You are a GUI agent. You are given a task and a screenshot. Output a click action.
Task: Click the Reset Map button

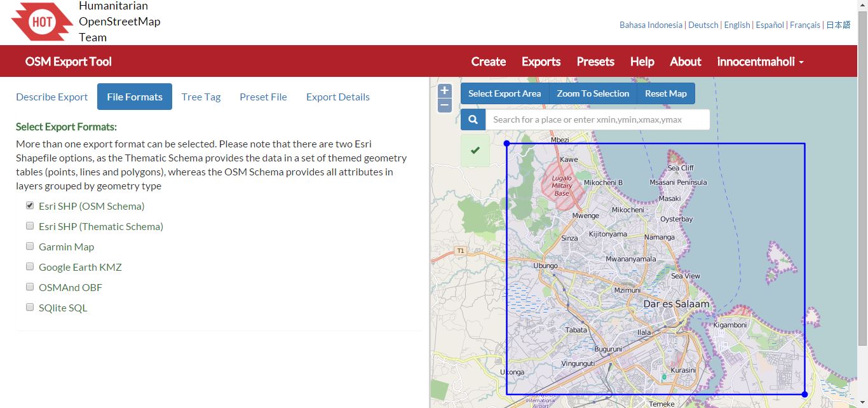(x=666, y=93)
